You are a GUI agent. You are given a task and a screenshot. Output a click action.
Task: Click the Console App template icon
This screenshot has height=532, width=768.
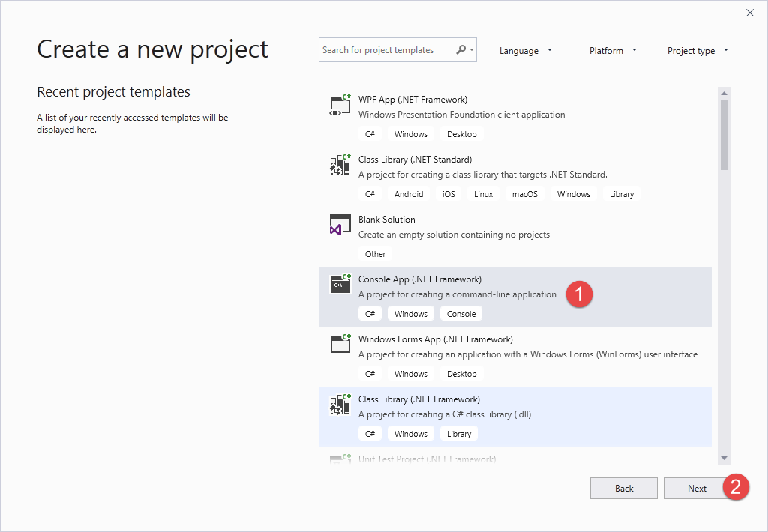340,285
